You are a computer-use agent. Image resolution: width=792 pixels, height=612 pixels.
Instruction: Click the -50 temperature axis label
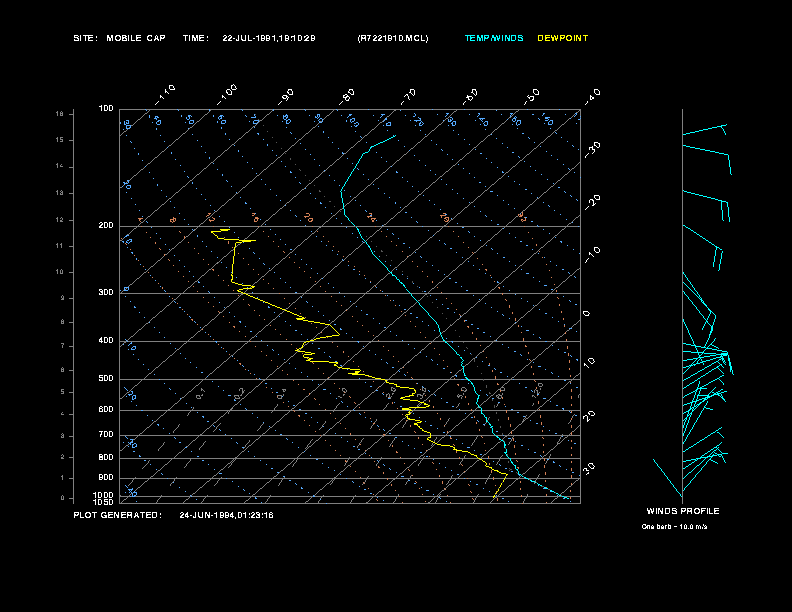point(531,96)
